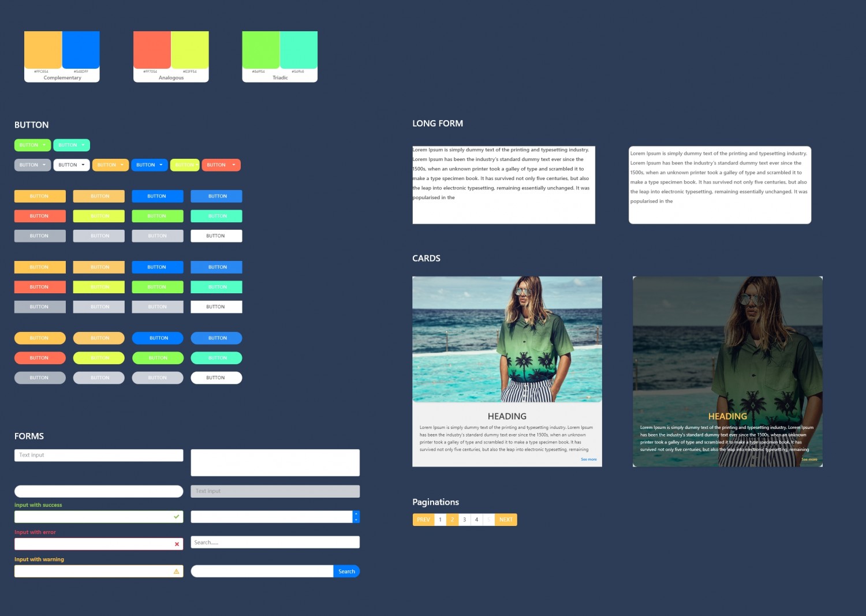
Task: Click the pill-shaped red BUTTON
Action: [40, 358]
